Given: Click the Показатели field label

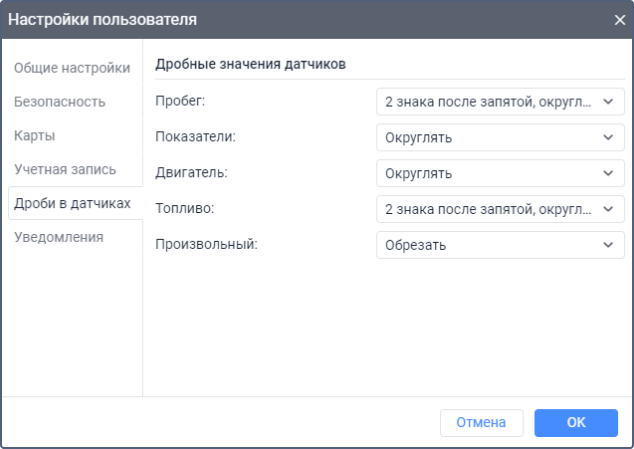Looking at the screenshot, I should (196, 137).
